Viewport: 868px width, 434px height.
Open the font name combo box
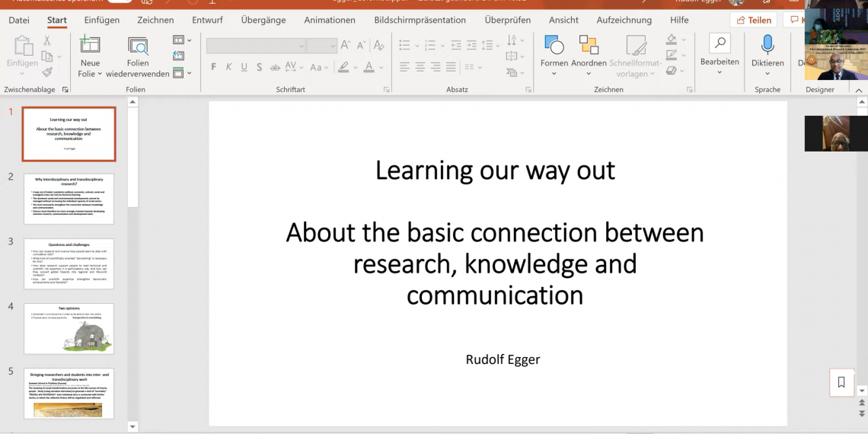coord(256,46)
